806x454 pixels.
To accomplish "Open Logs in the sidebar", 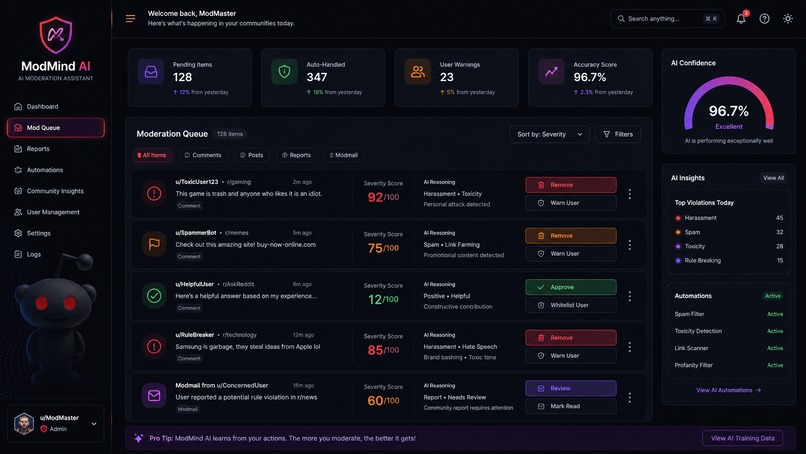I will point(56,254).
